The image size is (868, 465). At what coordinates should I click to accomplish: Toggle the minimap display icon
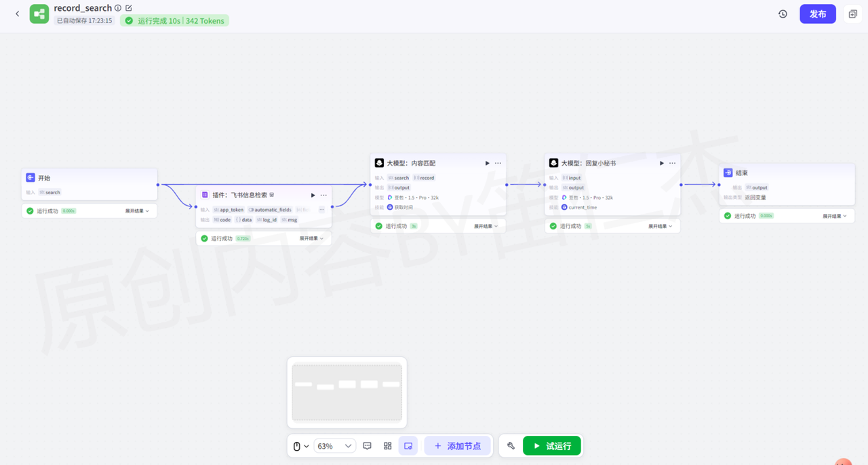click(408, 446)
